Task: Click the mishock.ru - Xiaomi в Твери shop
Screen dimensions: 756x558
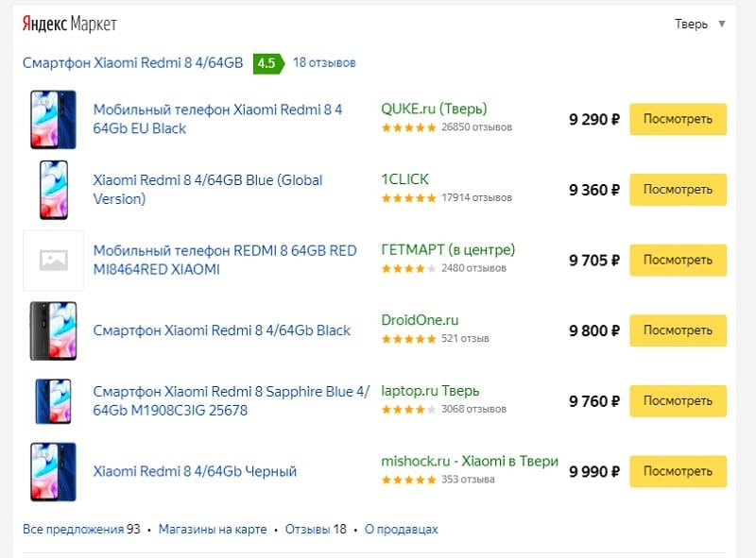Action: [469, 462]
